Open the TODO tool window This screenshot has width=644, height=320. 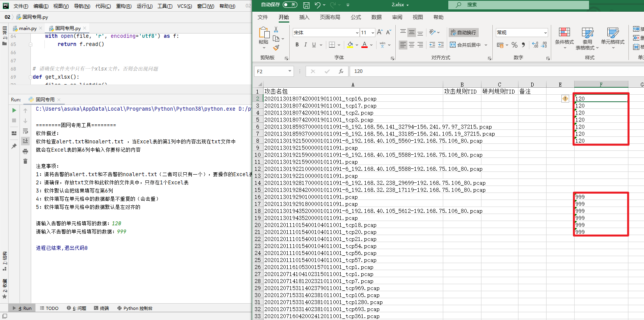click(49, 308)
